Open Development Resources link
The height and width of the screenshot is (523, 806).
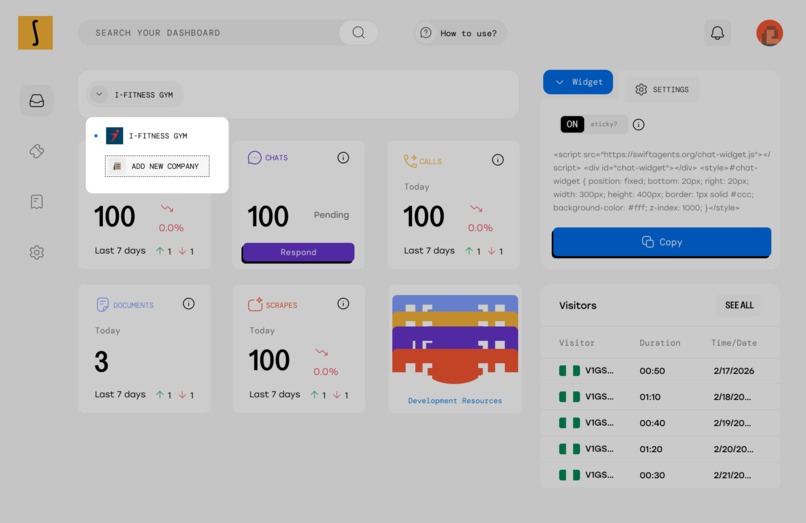(x=455, y=401)
